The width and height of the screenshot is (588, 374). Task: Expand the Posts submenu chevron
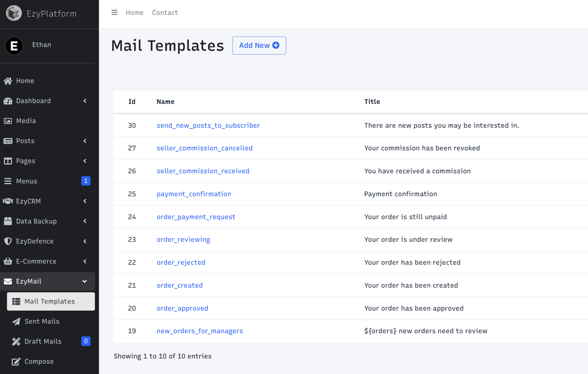85,141
